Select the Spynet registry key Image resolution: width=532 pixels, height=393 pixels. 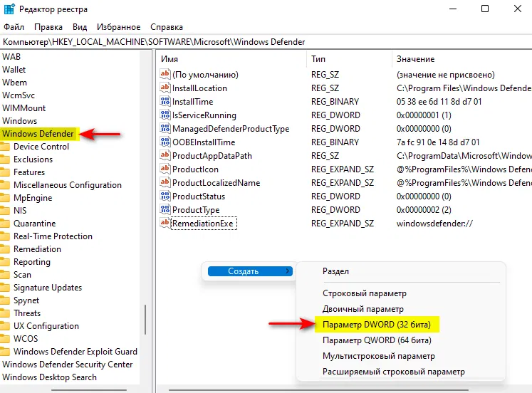pos(26,300)
